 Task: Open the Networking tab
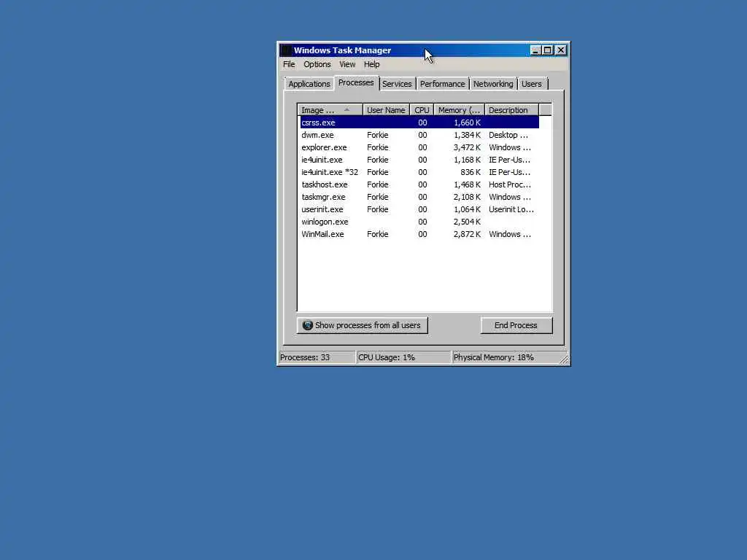(493, 84)
